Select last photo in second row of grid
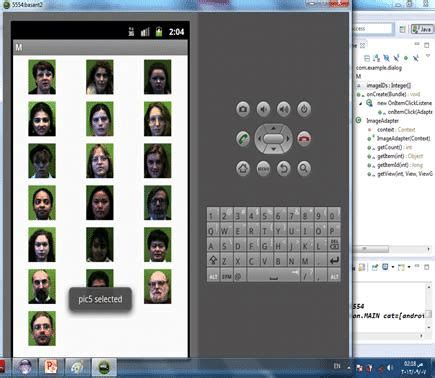This screenshot has width=435, height=378. pos(157,119)
